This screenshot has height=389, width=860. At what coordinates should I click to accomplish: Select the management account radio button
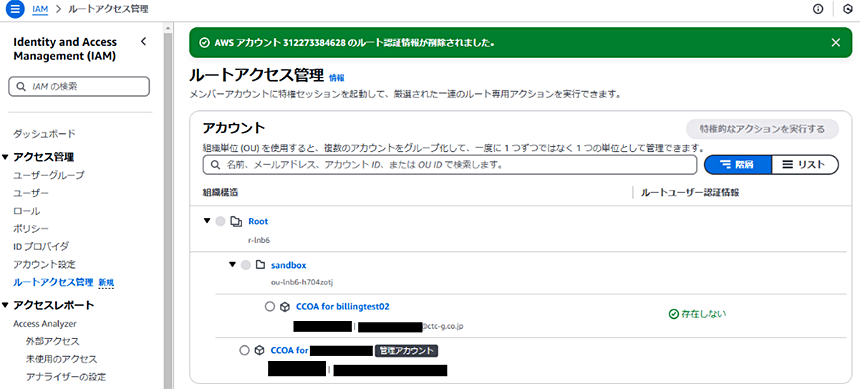pos(245,350)
